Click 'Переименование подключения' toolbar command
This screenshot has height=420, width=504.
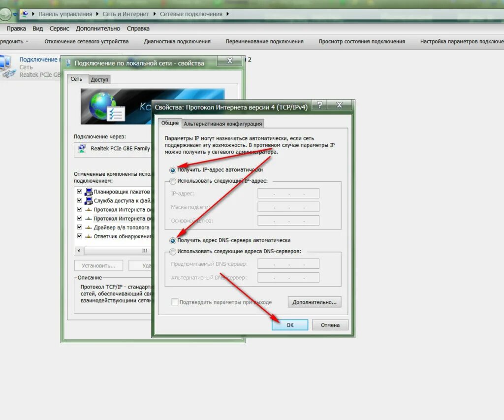[x=264, y=41]
